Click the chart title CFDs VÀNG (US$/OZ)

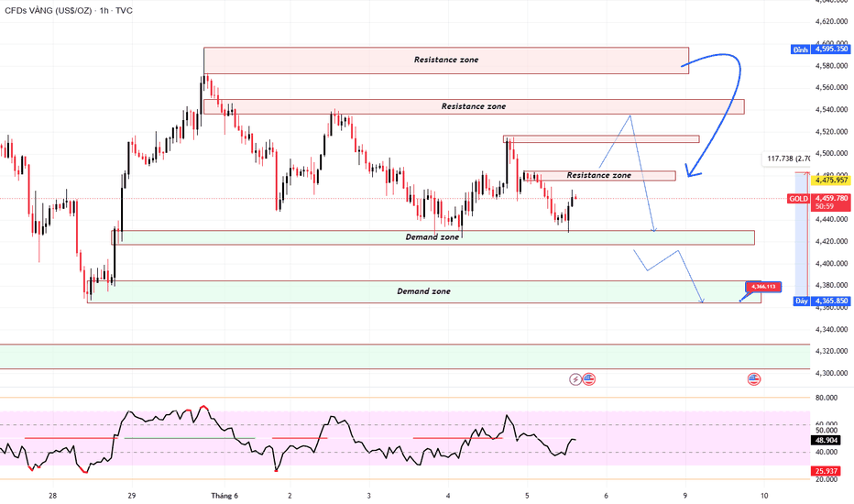coord(49,10)
